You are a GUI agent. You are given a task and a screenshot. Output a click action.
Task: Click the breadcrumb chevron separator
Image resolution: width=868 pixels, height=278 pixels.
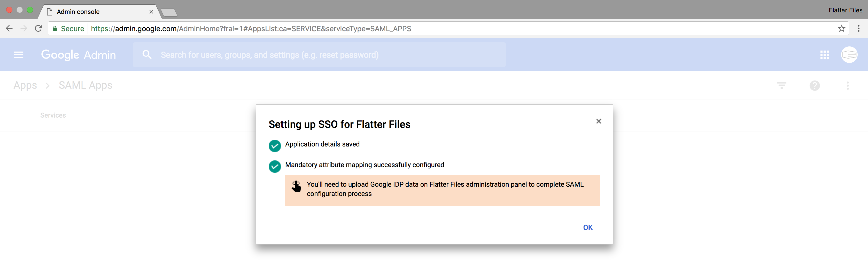[x=48, y=86]
